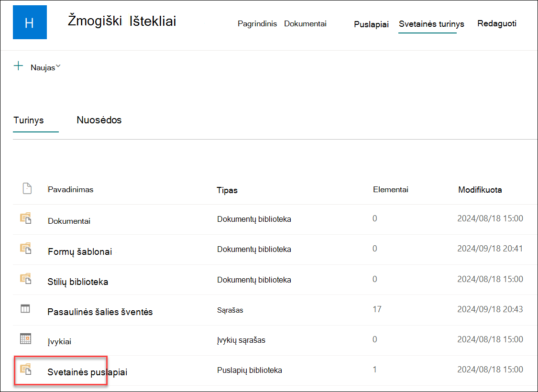Click the Įvykių sąrašas type cell
This screenshot has height=392, width=538.
pyautogui.click(x=241, y=340)
